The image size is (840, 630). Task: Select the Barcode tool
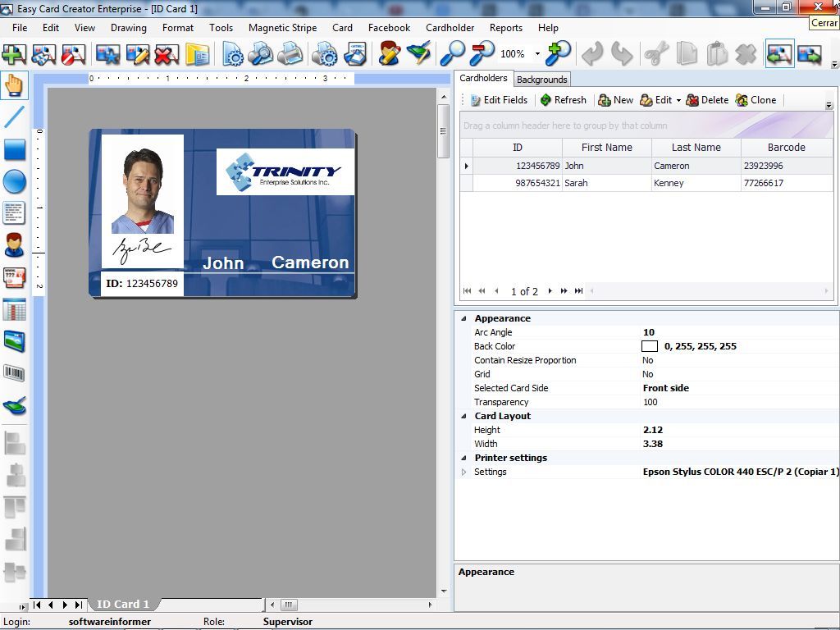14,373
